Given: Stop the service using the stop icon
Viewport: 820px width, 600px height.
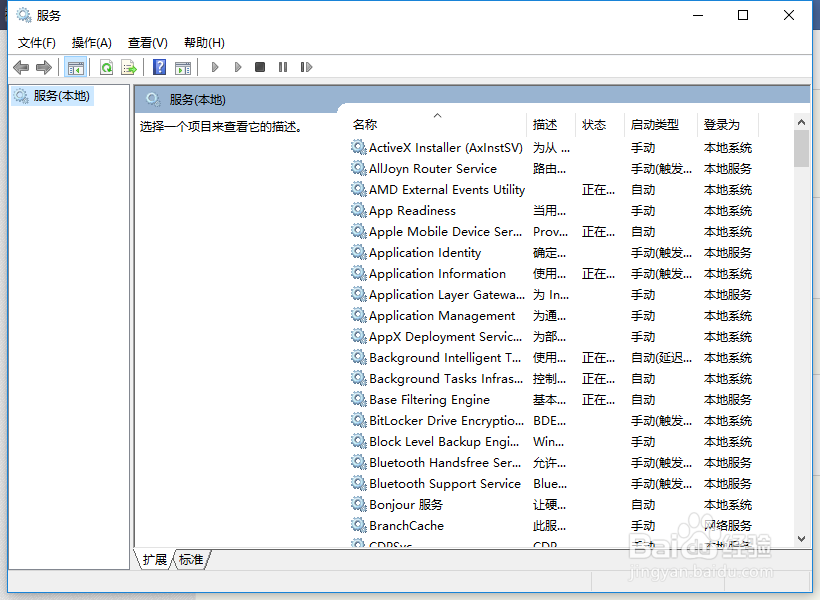Looking at the screenshot, I should click(260, 67).
